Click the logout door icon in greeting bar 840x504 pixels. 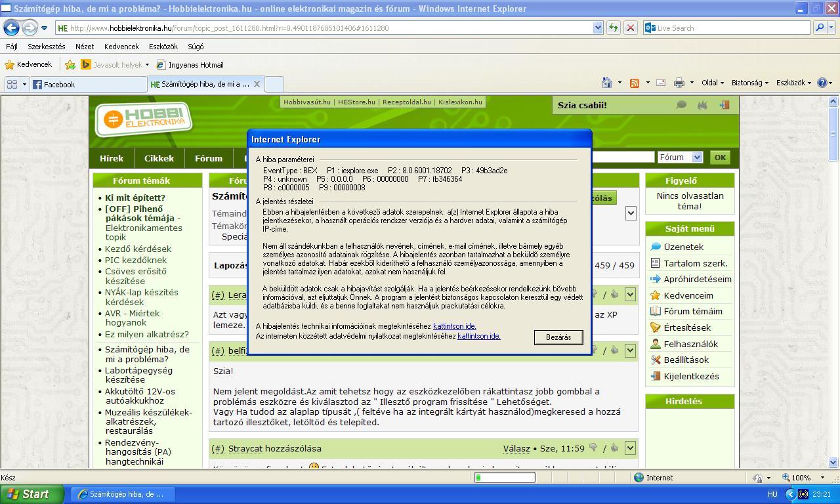[x=724, y=105]
